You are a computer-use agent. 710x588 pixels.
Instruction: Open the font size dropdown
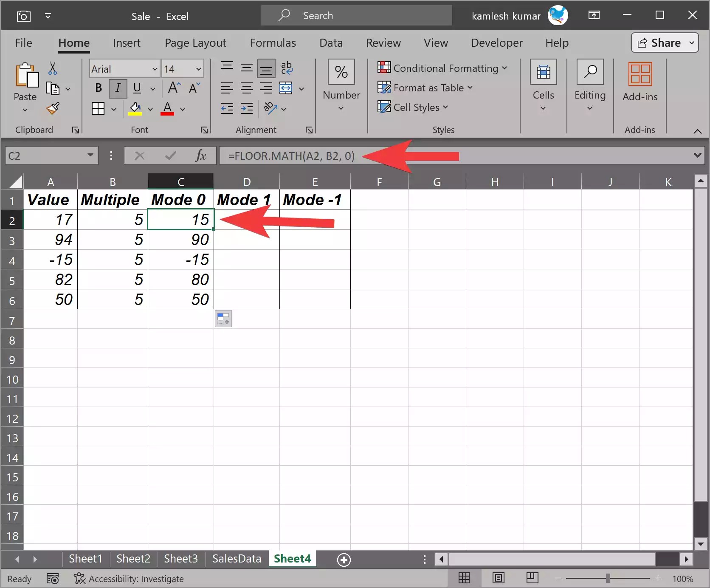tap(198, 68)
